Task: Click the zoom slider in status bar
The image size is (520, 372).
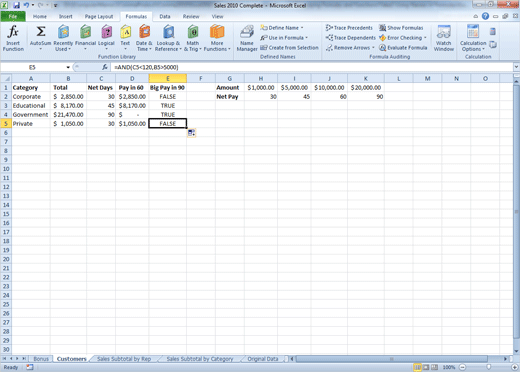Action: coord(488,367)
